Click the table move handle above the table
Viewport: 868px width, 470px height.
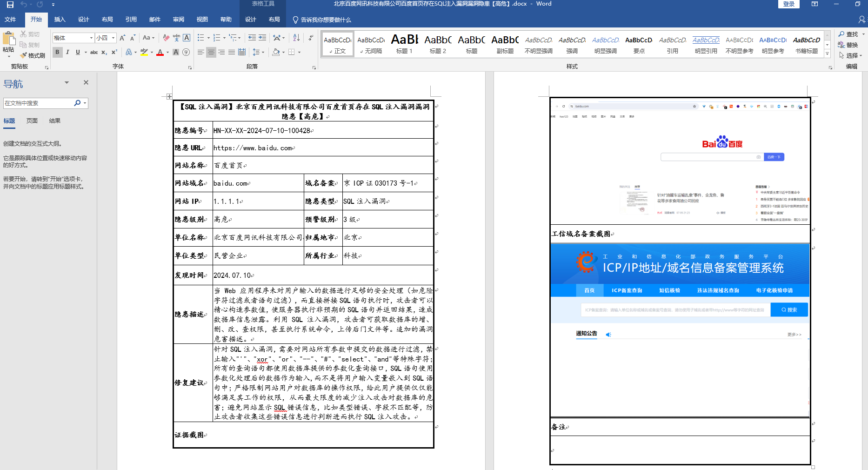[169, 96]
